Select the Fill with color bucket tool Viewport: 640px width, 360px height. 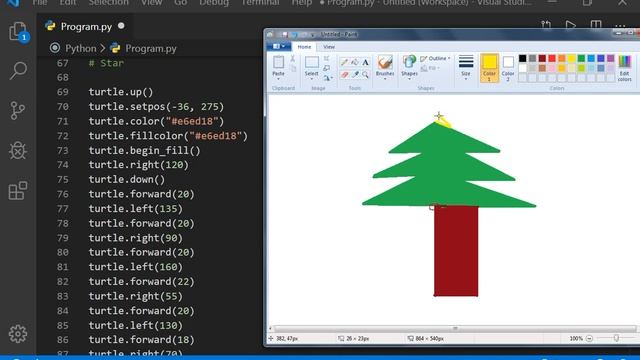point(355,62)
